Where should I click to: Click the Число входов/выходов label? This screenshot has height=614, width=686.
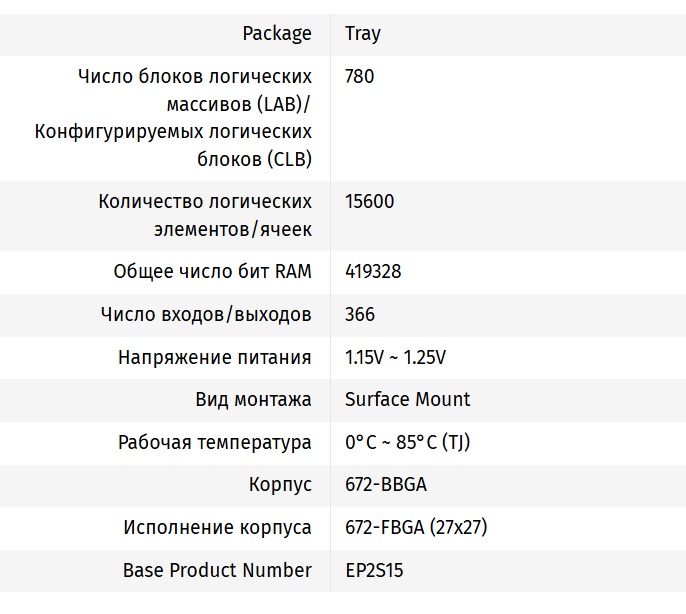point(206,315)
